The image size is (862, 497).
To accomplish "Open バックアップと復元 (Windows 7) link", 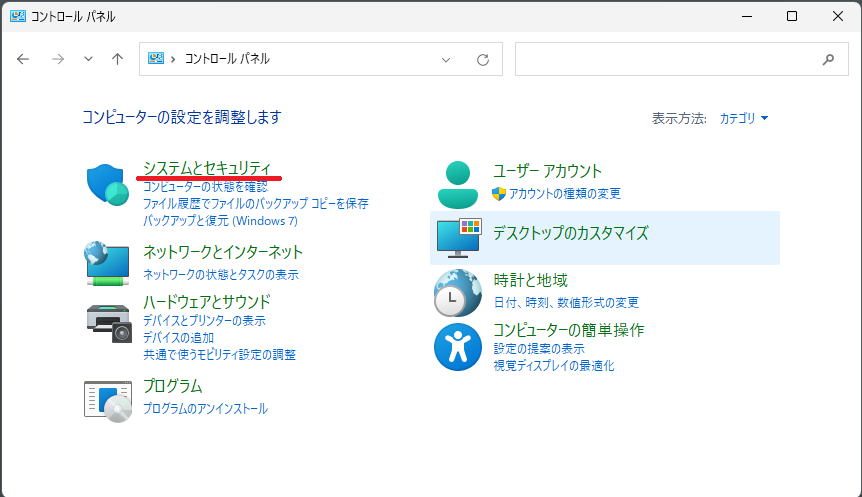I will point(220,220).
